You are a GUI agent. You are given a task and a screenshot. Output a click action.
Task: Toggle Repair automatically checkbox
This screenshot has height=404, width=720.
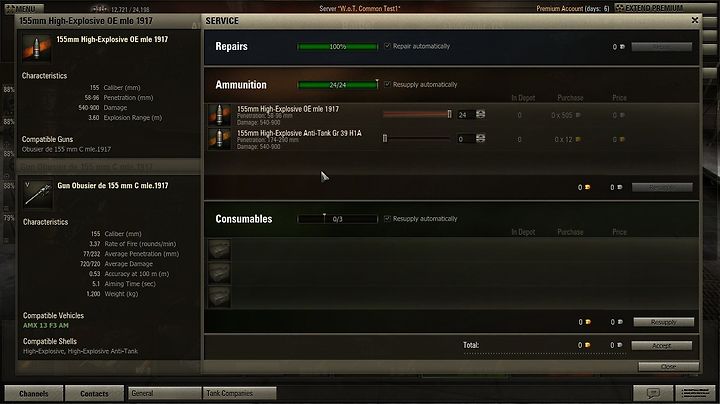pos(388,46)
